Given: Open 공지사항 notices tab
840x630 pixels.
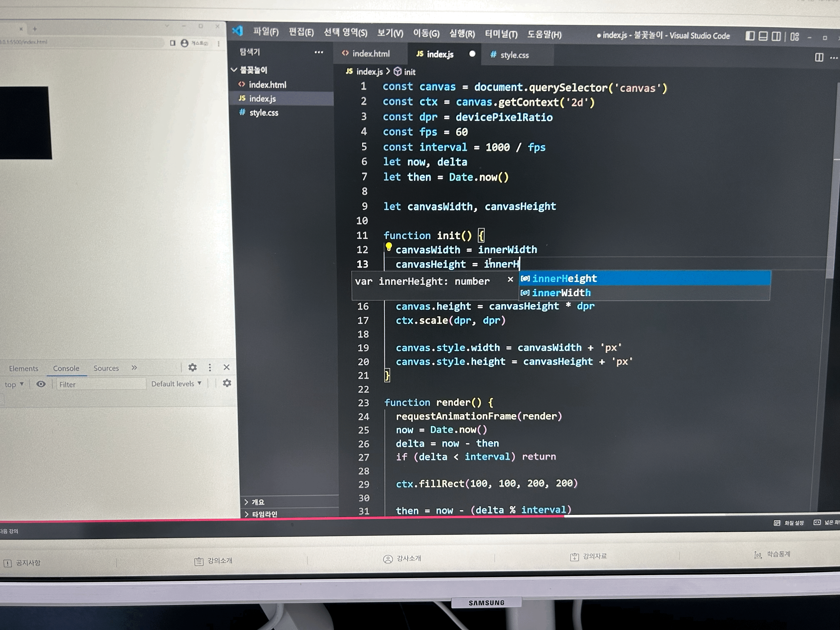Looking at the screenshot, I should click(x=22, y=563).
